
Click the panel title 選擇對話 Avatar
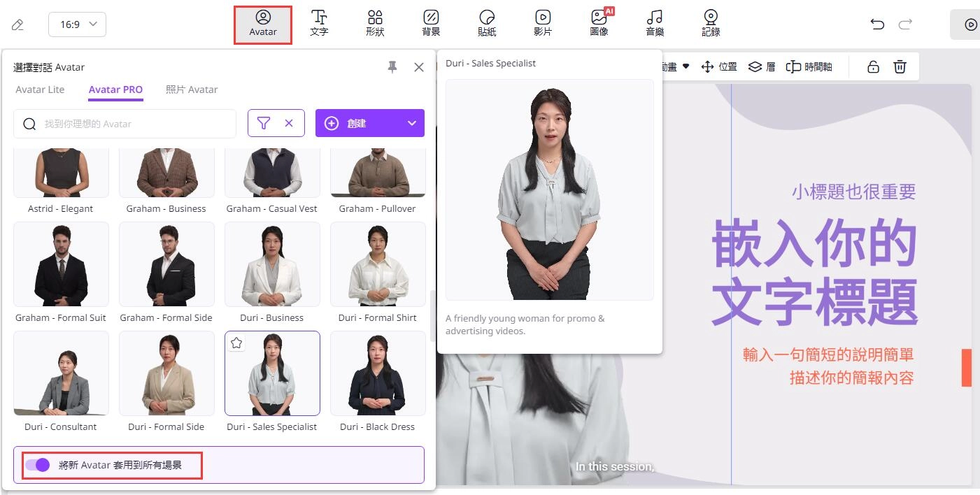click(49, 67)
